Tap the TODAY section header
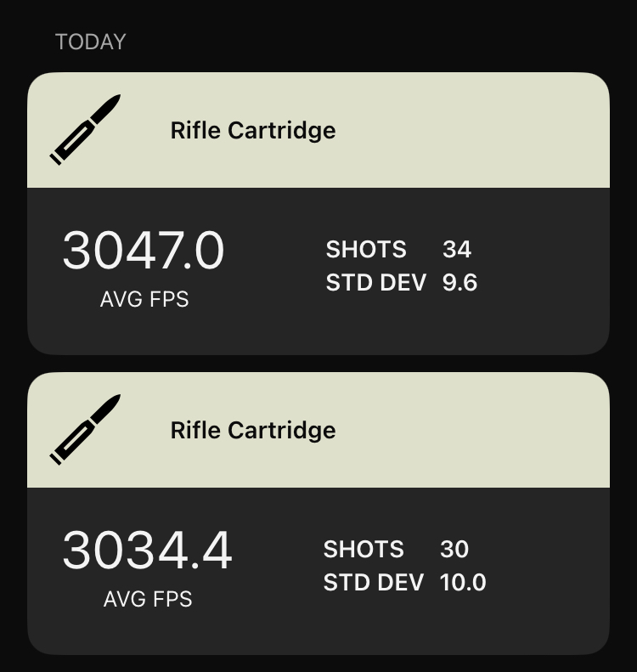 (90, 42)
